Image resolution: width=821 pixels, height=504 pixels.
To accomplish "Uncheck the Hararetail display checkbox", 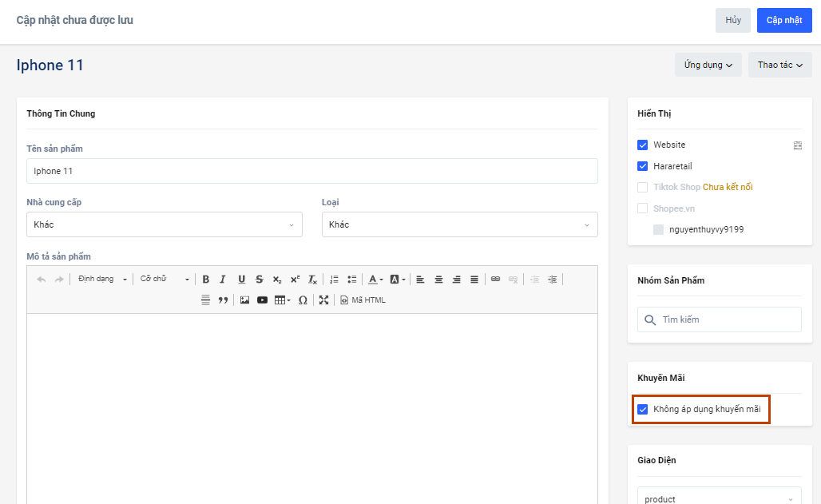I will click(x=642, y=166).
